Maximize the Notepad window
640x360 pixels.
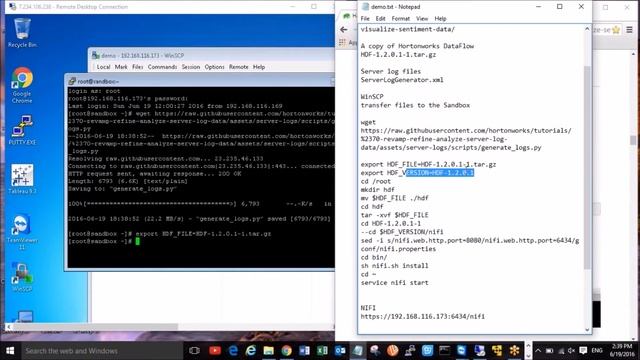point(560,7)
